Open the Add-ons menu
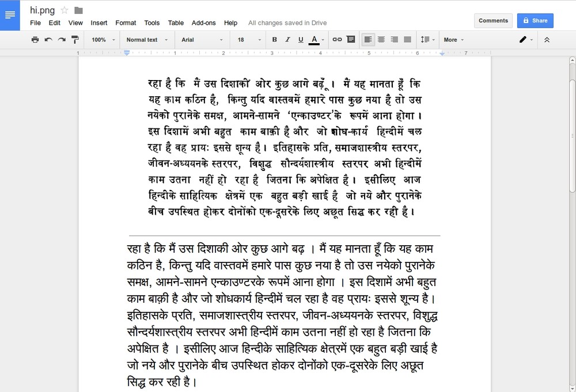576x392 pixels. pos(203,23)
